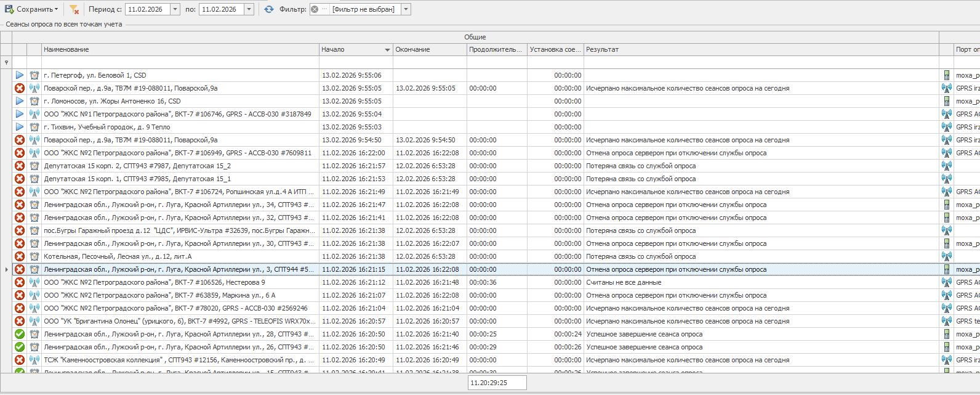Expand the по end date picker
This screenshot has width=980, height=395.
click(x=249, y=9)
